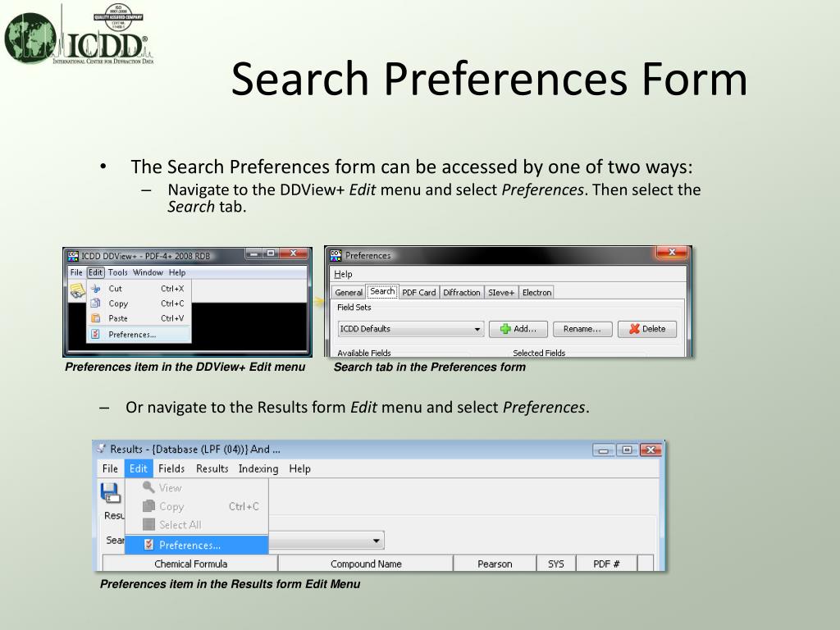Image resolution: width=840 pixels, height=630 pixels.
Task: Select Preferences... in DDView+ Edit menu
Action: 139,335
